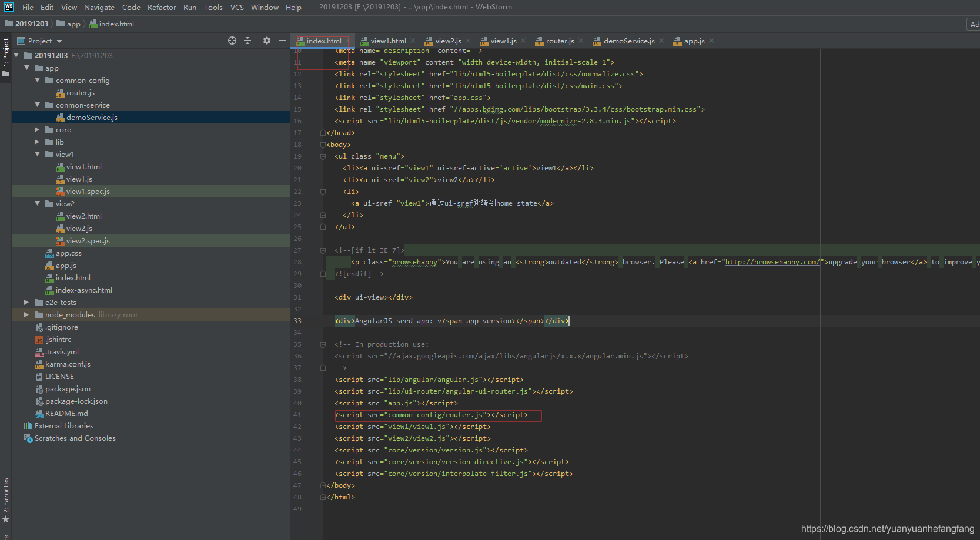Image resolution: width=980 pixels, height=540 pixels.
Task: Toggle the Favorites tool window star
Action: click(x=6, y=519)
